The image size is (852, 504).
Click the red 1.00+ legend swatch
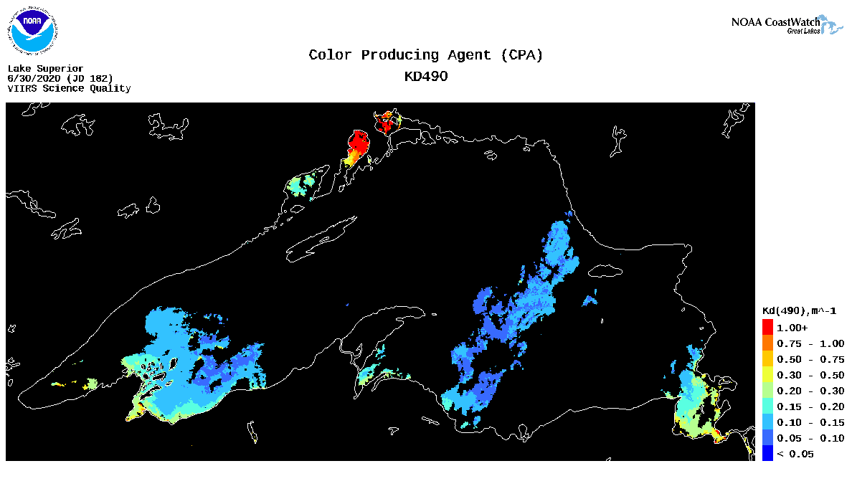coord(767,328)
